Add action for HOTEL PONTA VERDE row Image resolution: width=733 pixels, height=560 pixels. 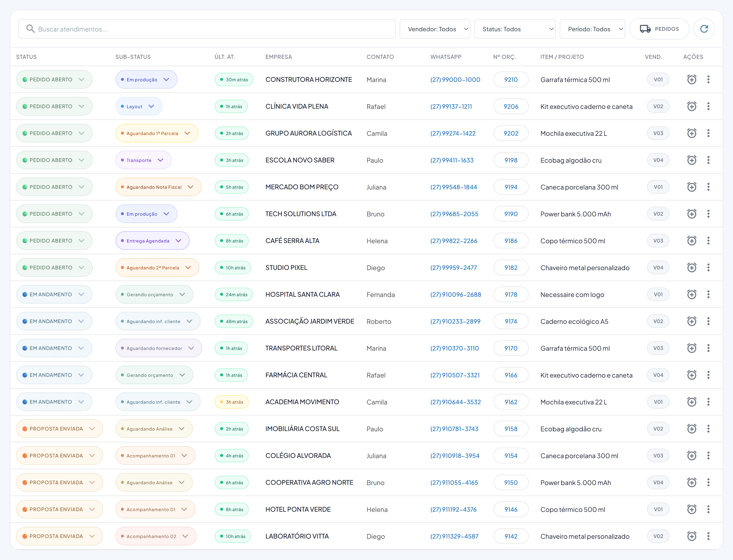pos(692,509)
